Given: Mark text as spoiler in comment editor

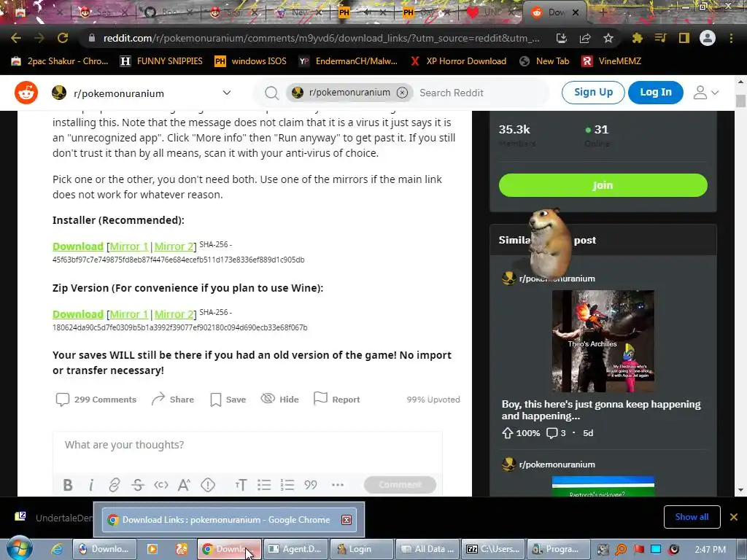Looking at the screenshot, I should pyautogui.click(x=208, y=485).
